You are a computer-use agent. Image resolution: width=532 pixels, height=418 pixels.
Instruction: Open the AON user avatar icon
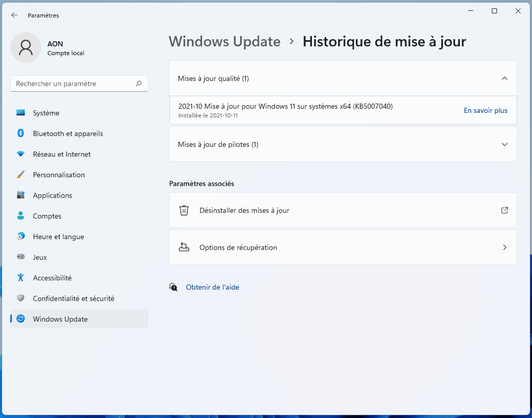(x=26, y=47)
